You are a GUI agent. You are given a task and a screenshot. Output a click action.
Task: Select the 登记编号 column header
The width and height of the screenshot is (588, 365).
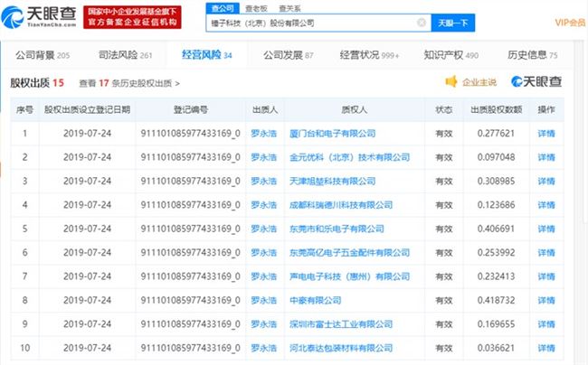pyautogui.click(x=191, y=109)
